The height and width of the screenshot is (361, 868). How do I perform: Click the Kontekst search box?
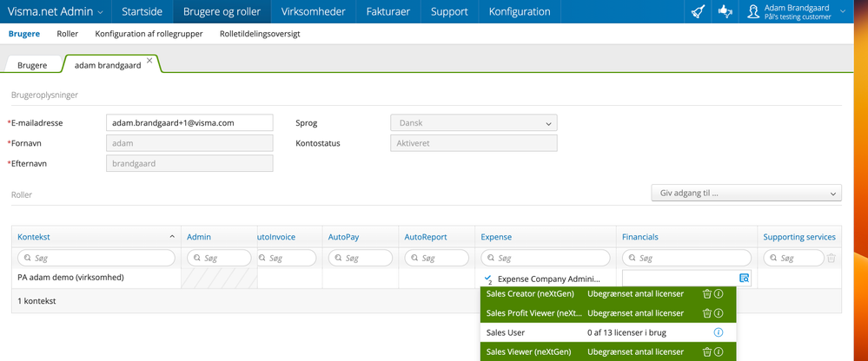pos(96,258)
